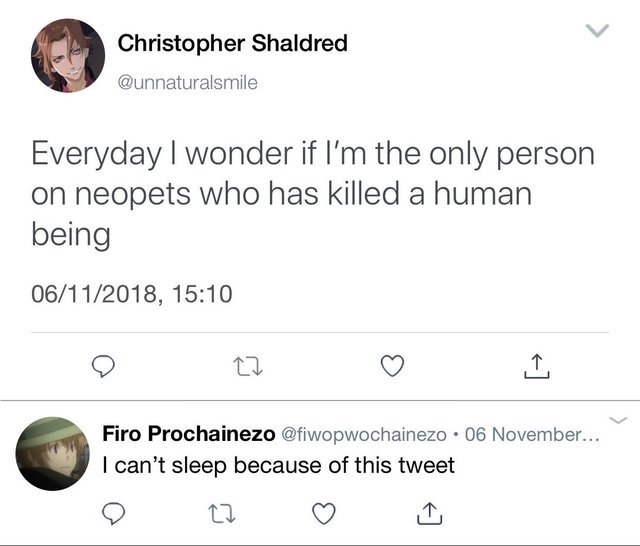Viewport: 640px width, 546px height.
Task: Reply to Firo Prochainezo's comment
Action: 112,513
